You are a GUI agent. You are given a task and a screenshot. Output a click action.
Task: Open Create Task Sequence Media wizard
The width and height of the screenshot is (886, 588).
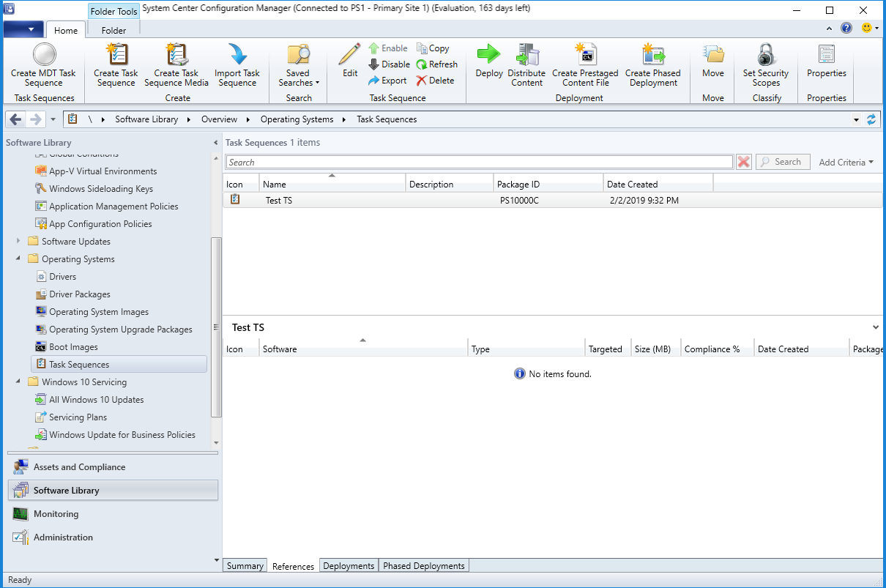pos(176,65)
